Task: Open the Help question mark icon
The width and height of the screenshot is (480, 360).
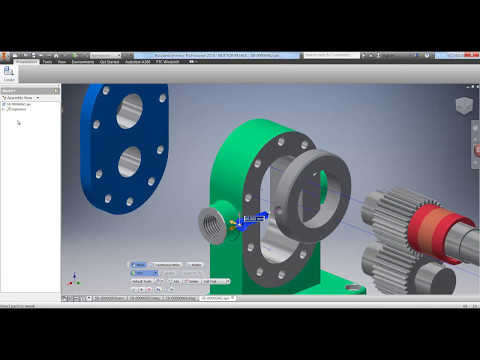Action: click(427, 55)
